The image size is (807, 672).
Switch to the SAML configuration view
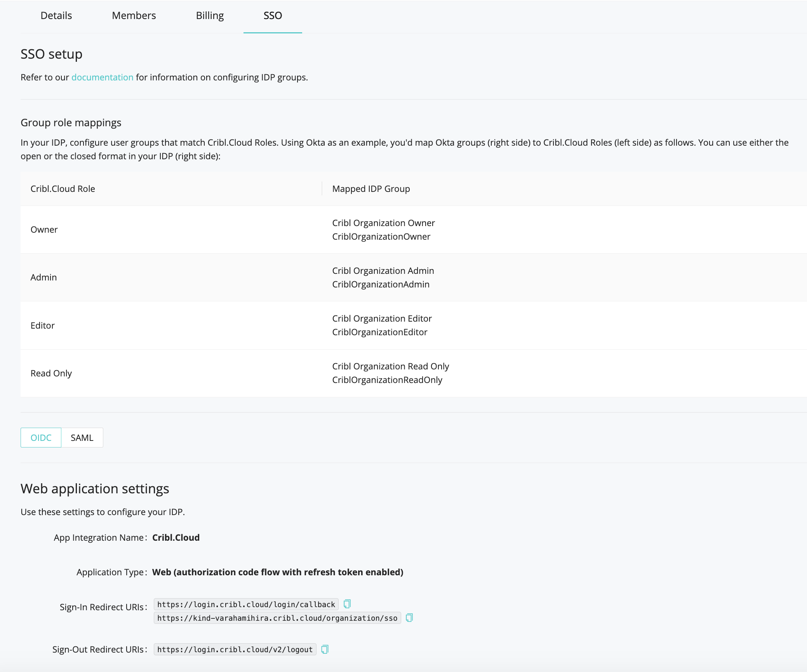pyautogui.click(x=82, y=437)
